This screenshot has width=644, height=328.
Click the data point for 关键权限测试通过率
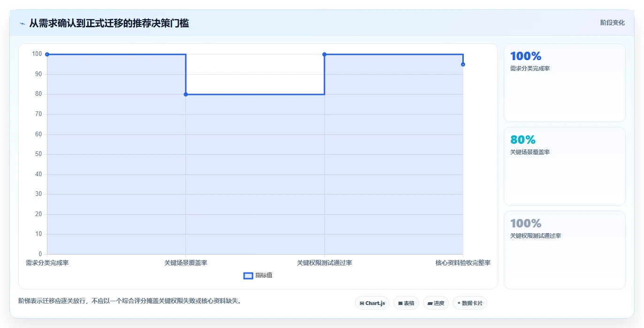324,55
